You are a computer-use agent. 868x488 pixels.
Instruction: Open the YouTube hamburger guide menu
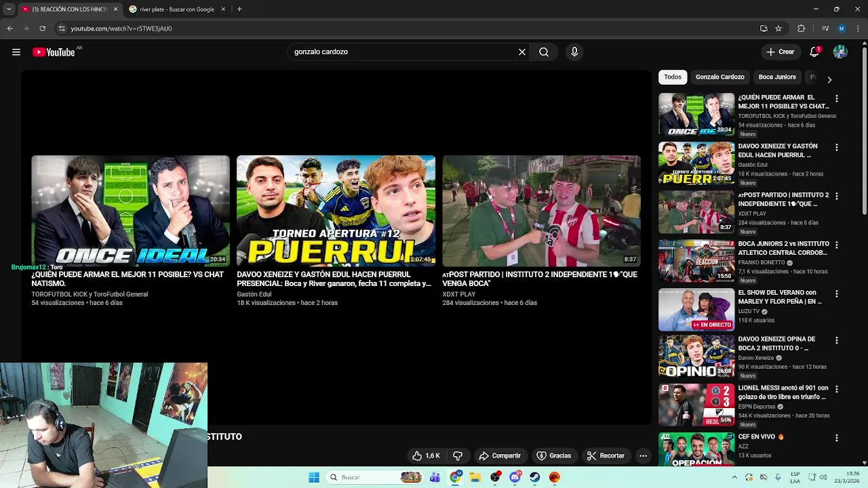[16, 52]
